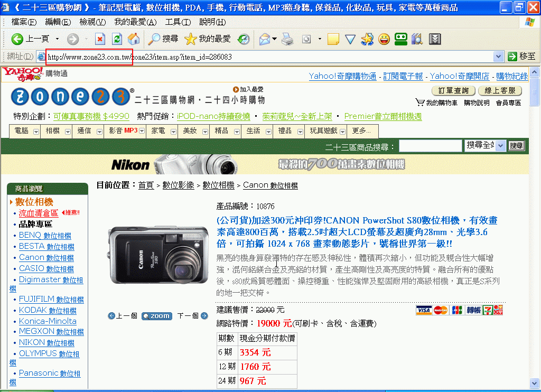This screenshot has width=541, height=392.
Task: Click the Back arrow toolbar icon
Action: pos(17,39)
